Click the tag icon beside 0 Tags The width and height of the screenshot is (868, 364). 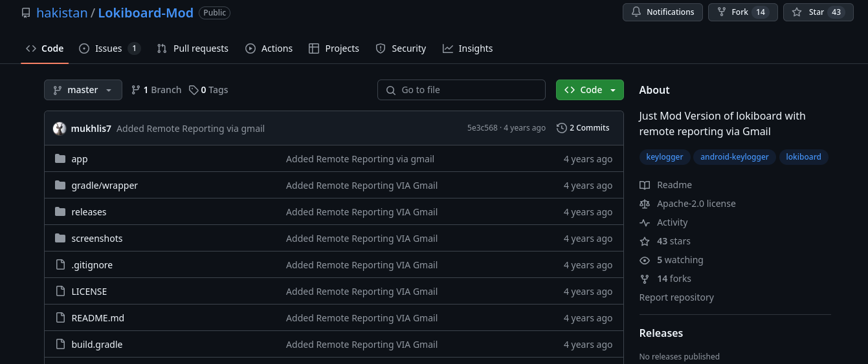[194, 90]
